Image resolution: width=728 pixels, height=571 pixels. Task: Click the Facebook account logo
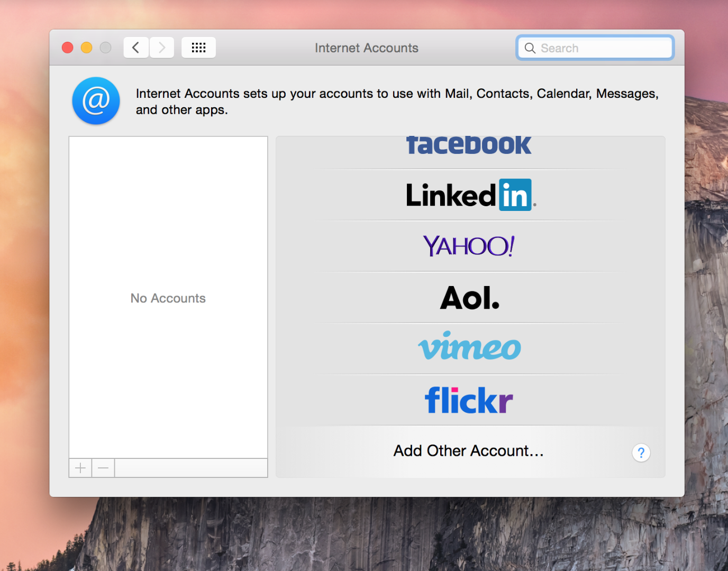click(469, 146)
